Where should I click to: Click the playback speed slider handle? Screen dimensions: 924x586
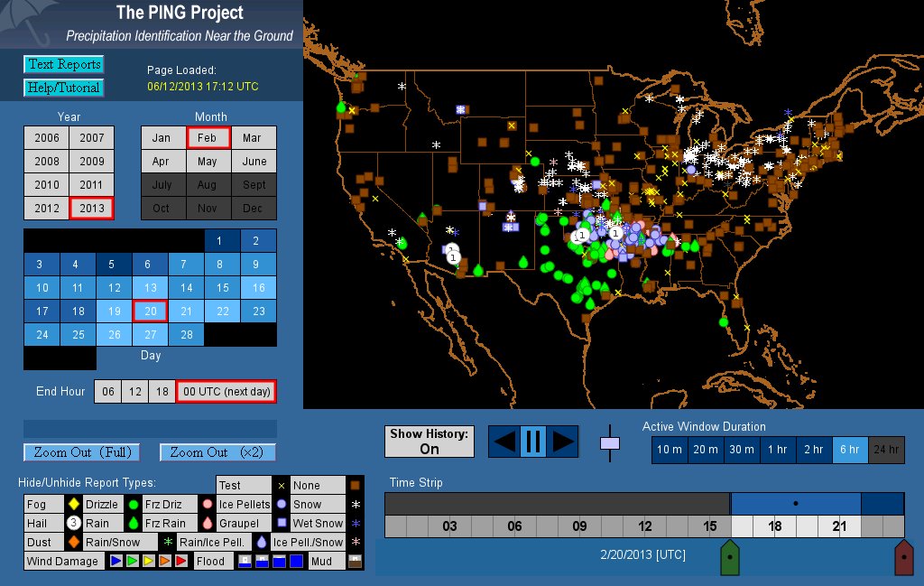(611, 443)
